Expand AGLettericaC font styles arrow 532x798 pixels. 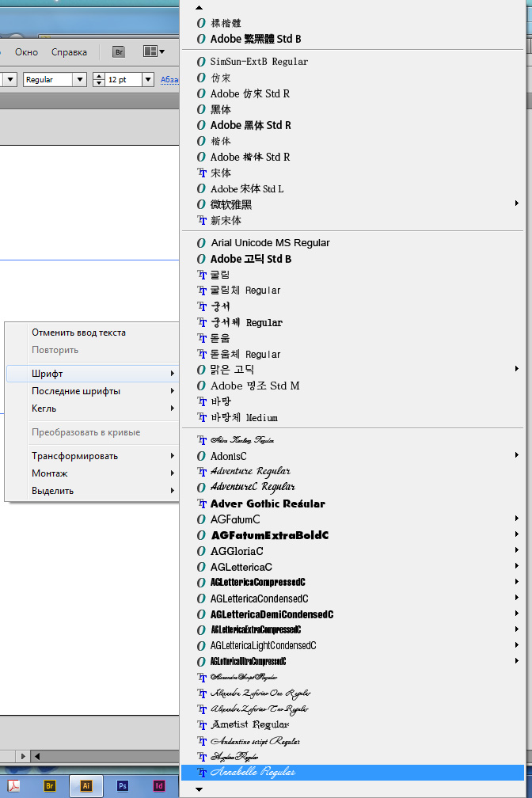517,565
